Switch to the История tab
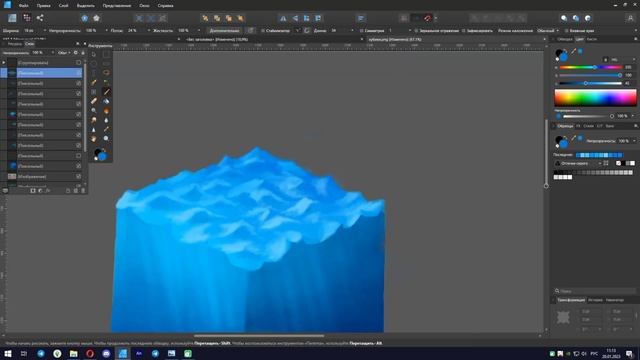 (595, 300)
